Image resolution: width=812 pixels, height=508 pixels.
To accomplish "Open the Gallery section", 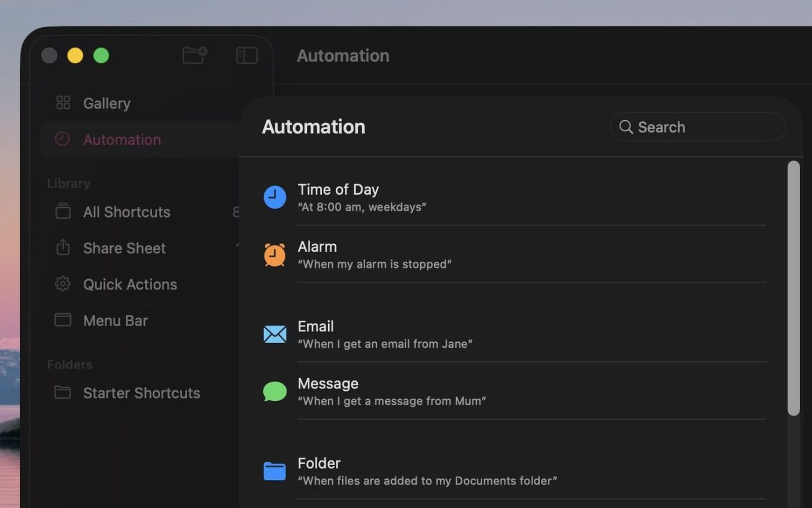I will (107, 103).
